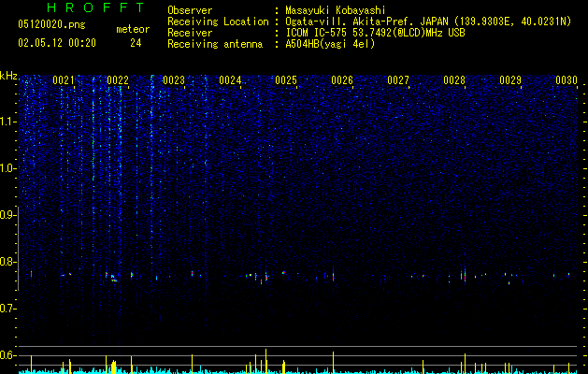Click the Receiving antenna label
This screenshot has height=374, width=588.
(215, 44)
